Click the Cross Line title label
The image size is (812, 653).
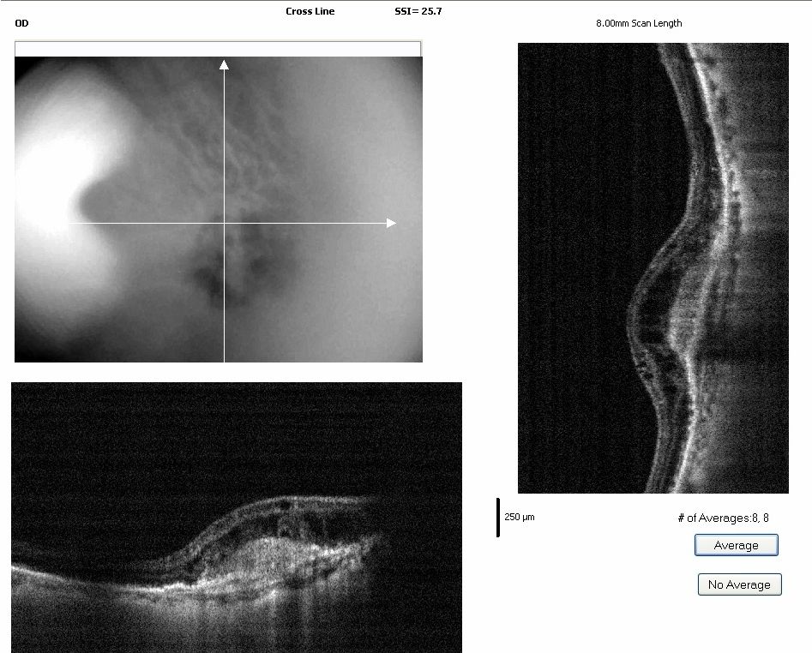pyautogui.click(x=310, y=11)
